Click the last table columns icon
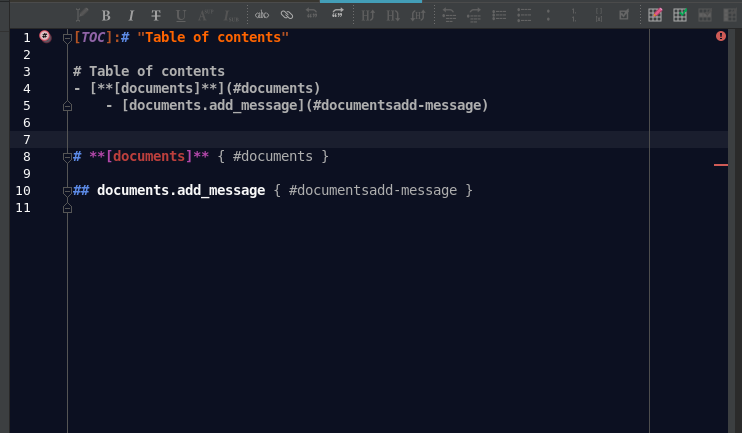The width and height of the screenshot is (742, 433). point(730,15)
